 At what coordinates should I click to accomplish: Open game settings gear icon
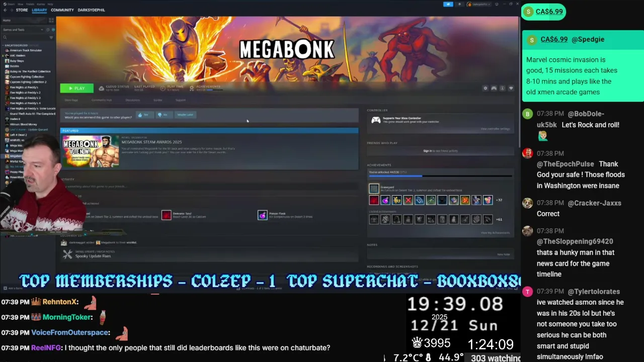point(486,88)
